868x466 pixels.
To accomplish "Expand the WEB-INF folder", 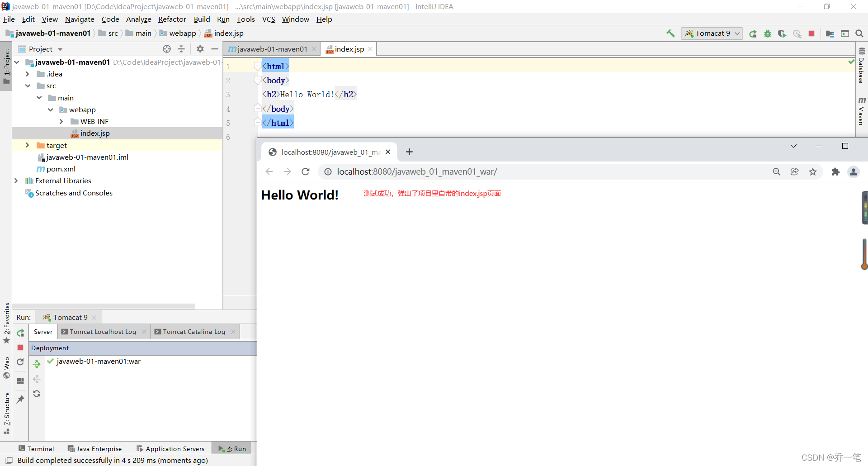I will [x=61, y=121].
